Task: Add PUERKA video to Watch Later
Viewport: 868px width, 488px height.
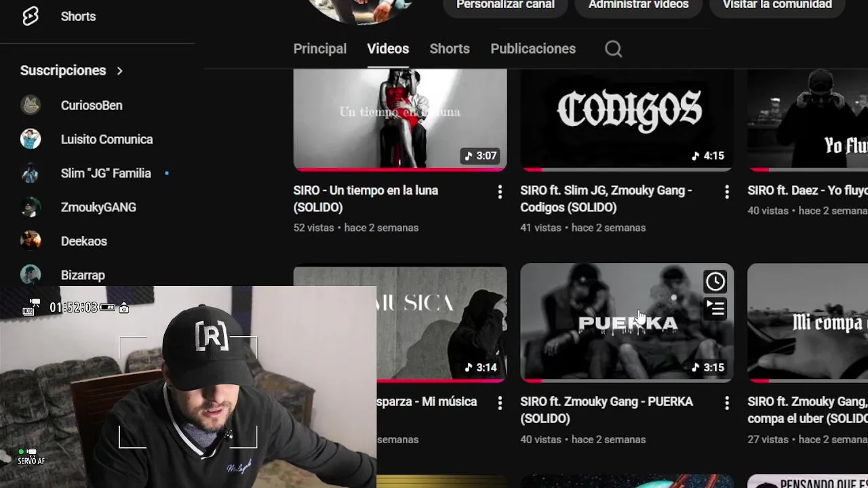Action: [715, 281]
